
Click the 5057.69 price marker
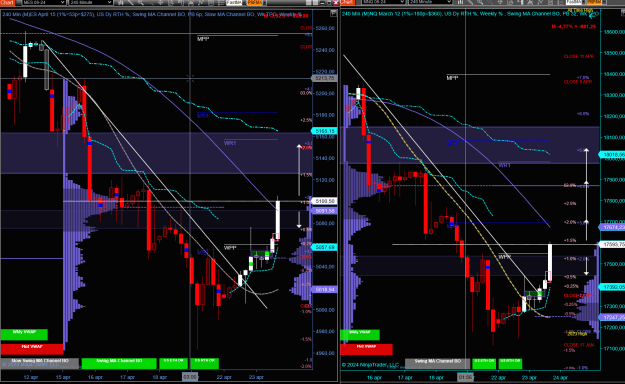[324, 247]
